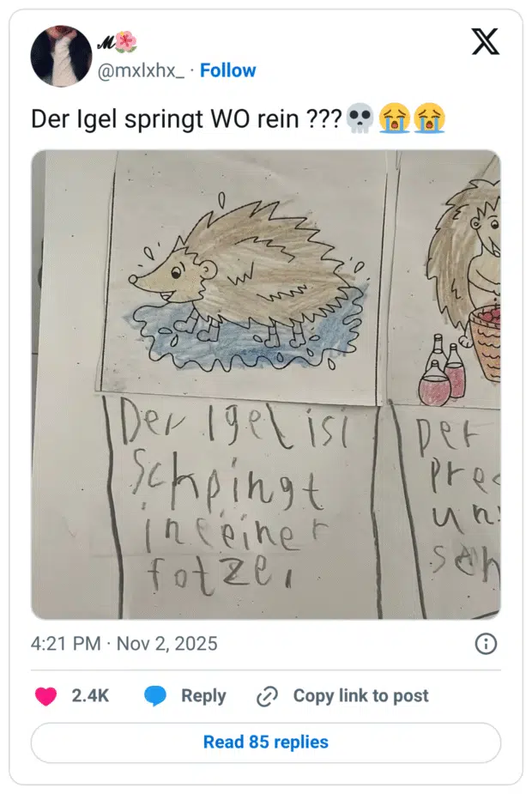Open the 4:21 PM · Nov 2, 2025 timestamp

[124, 644]
